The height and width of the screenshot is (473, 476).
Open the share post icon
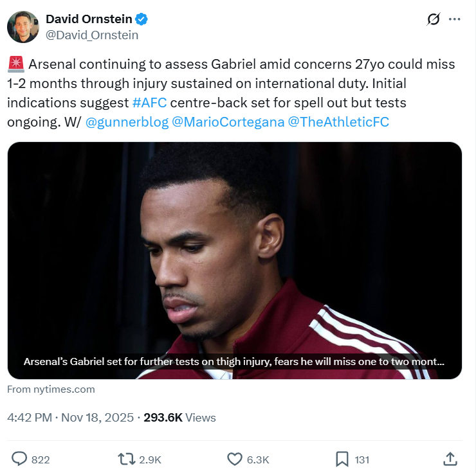click(450, 459)
